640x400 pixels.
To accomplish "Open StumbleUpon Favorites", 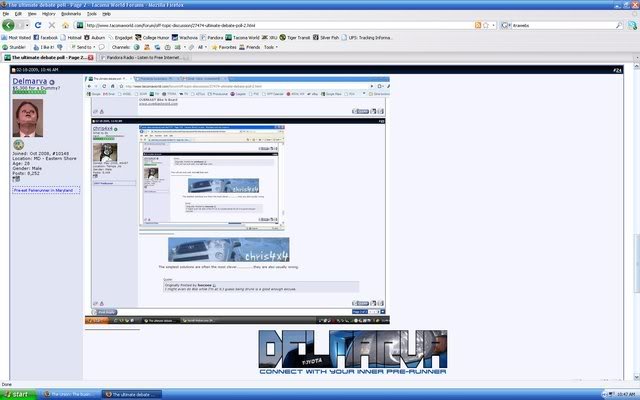I will pyautogui.click(x=224, y=47).
